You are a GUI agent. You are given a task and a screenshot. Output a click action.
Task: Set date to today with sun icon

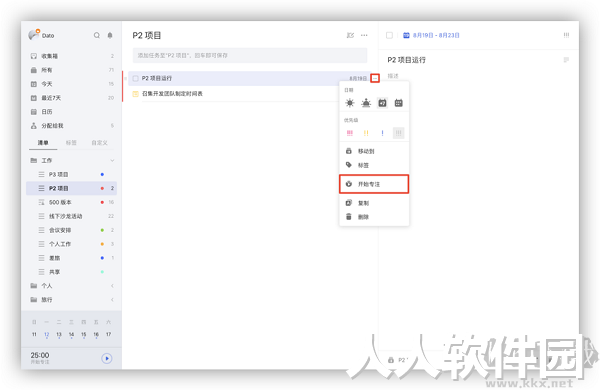pyautogui.click(x=350, y=103)
